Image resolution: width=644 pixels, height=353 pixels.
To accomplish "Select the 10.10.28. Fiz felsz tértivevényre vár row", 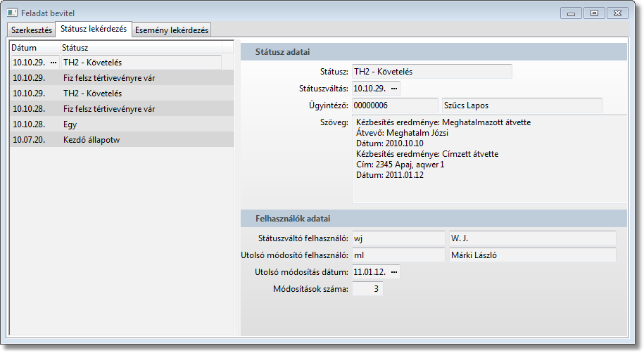I will click(x=122, y=109).
